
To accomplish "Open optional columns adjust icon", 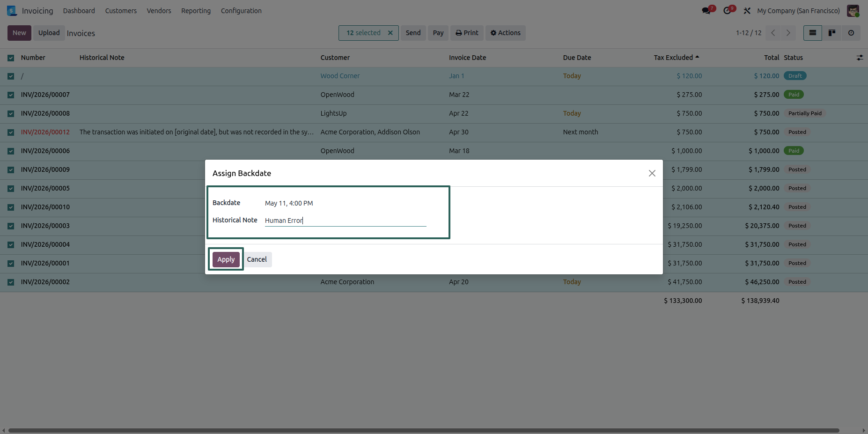I will click(x=860, y=58).
